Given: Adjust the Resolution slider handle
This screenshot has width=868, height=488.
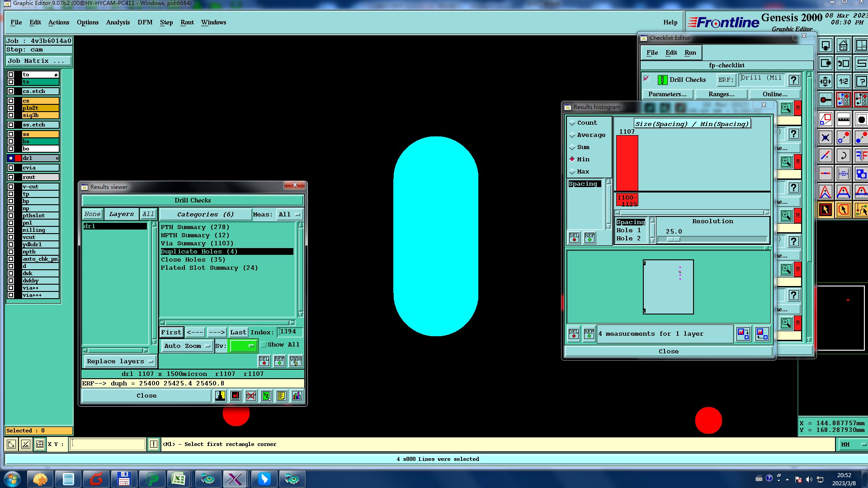Looking at the screenshot, I should pyautogui.click(x=674, y=239).
